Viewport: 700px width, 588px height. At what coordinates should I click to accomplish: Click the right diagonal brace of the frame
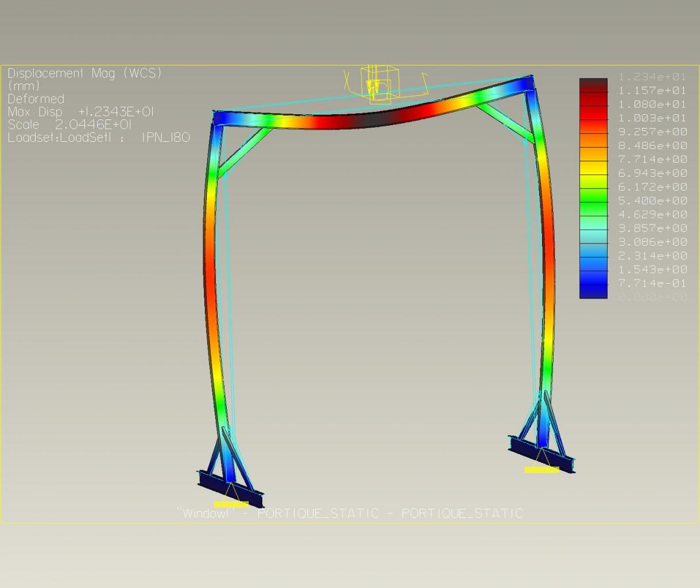506,122
